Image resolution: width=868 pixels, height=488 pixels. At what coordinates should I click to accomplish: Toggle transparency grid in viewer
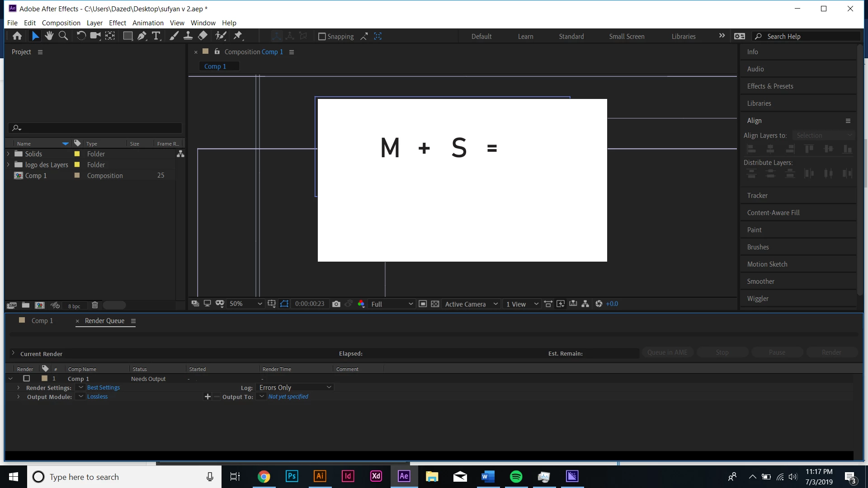tap(435, 304)
